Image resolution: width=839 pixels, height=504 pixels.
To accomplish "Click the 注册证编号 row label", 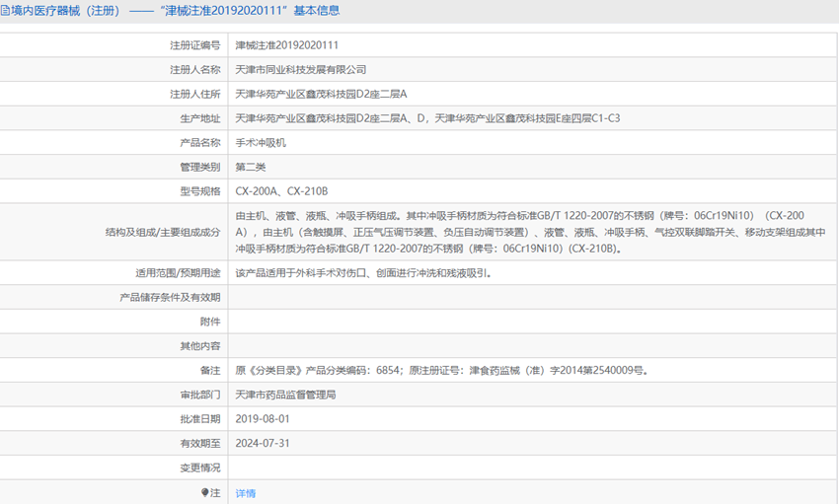I will click(194, 45).
